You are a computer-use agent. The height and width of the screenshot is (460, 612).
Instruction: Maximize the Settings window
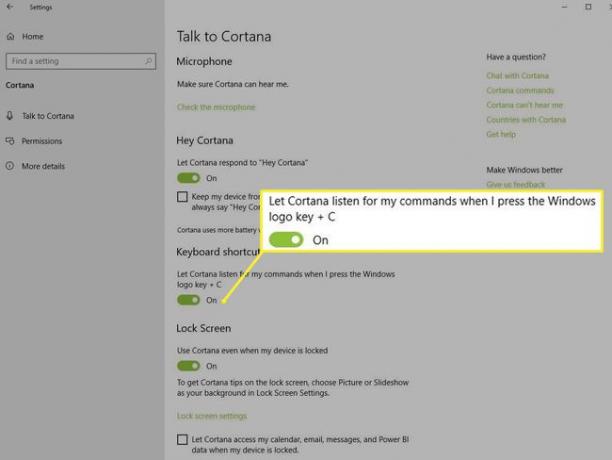(x=588, y=7)
